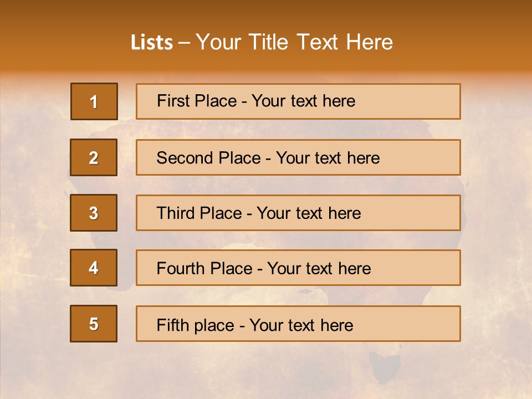Select the number 2 square
This screenshot has height=399, width=532.
(x=94, y=157)
